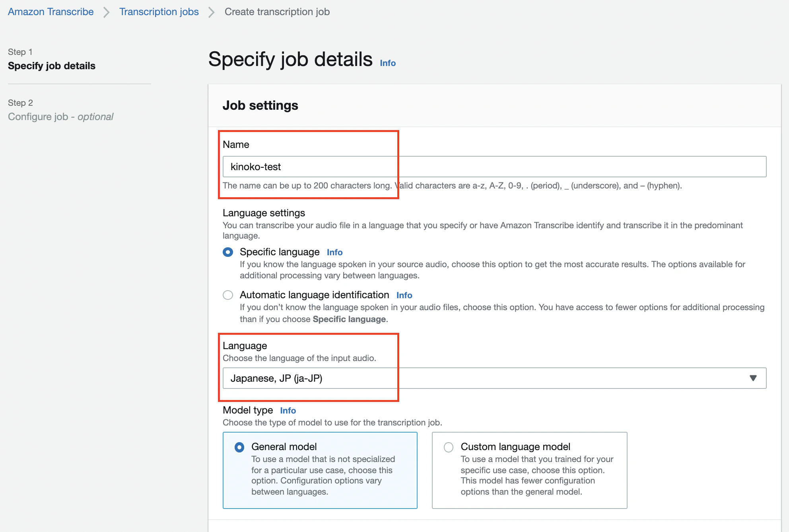
Task: Click the General model card description
Action: tap(323, 475)
